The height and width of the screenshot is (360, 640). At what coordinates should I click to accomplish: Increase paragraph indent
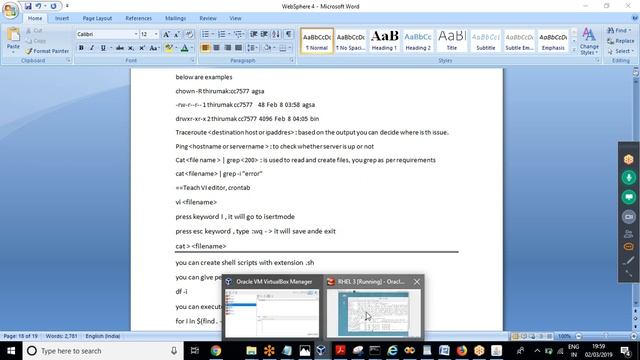[264, 34]
